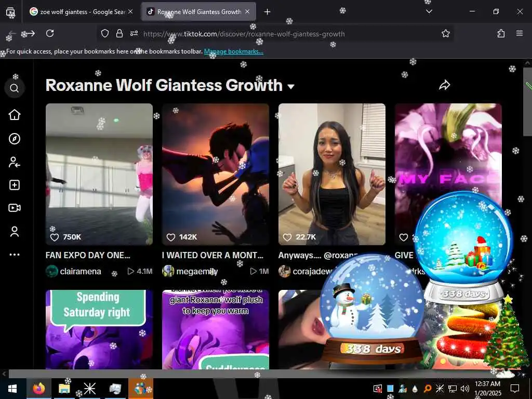Click the Upload plus icon
Screen dimensions: 532x399
[x=14, y=185]
